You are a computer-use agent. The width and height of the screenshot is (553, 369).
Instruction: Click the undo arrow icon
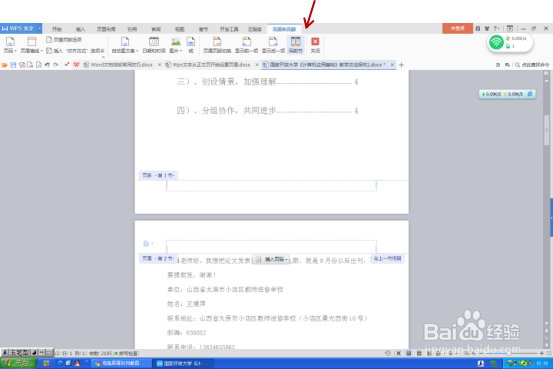(x=47, y=65)
